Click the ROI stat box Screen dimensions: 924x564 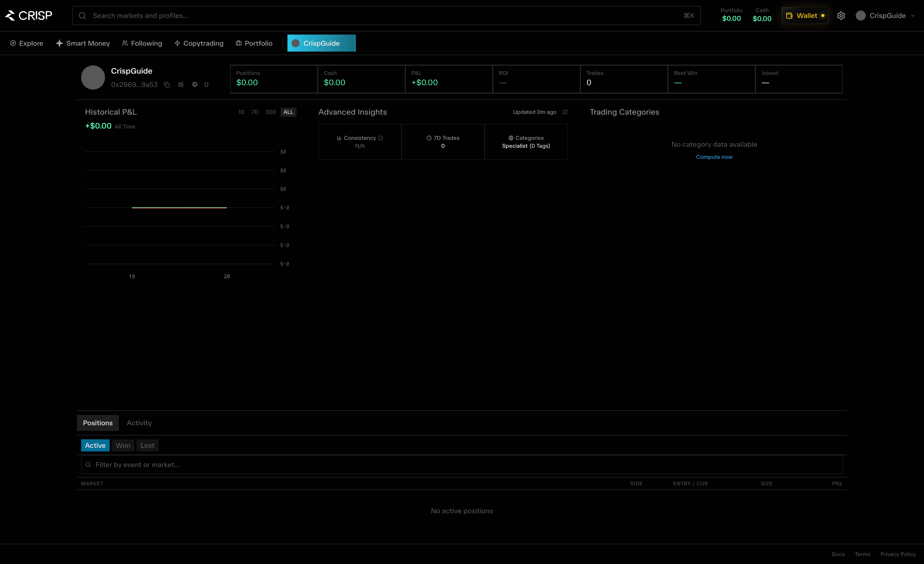[536, 79]
